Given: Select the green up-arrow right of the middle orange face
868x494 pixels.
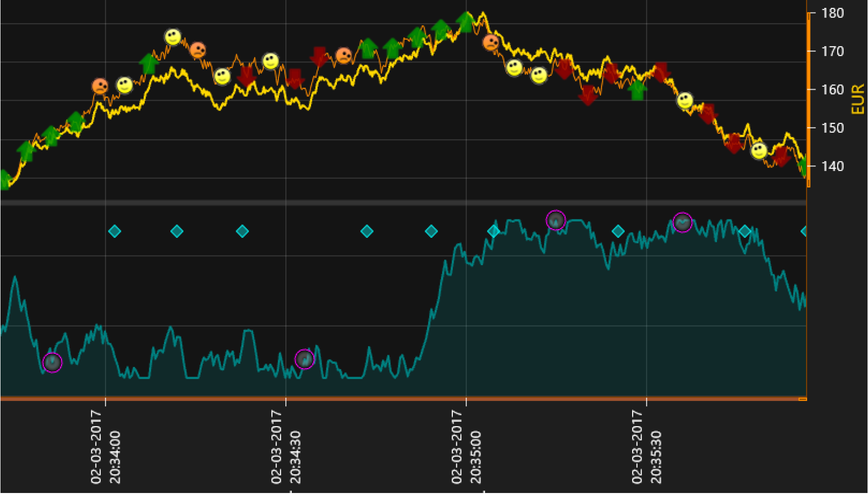Looking at the screenshot, I should click(368, 49).
